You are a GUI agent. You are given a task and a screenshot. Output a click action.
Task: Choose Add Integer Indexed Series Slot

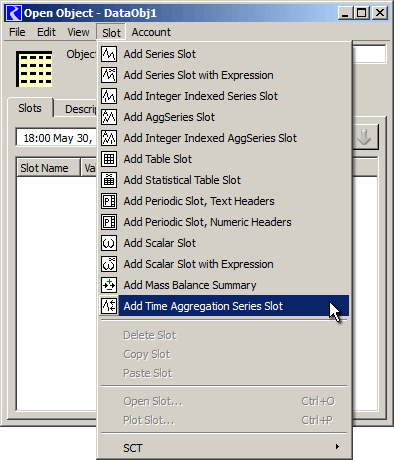[224, 96]
